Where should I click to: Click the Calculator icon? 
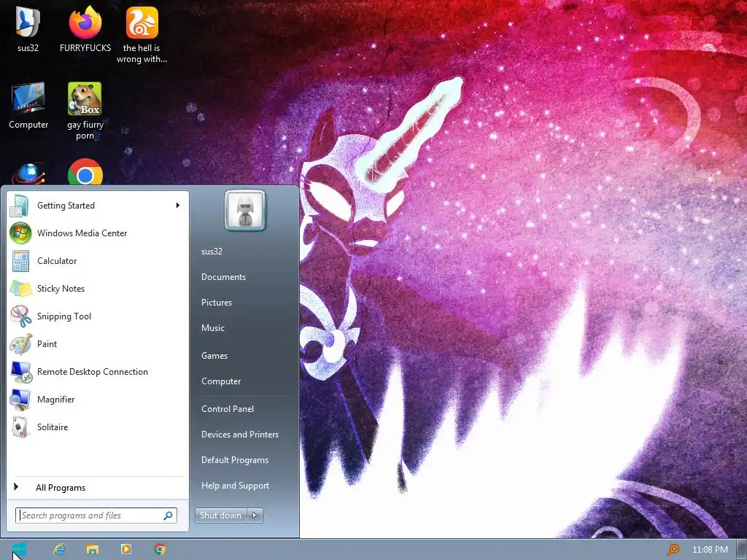(x=20, y=261)
